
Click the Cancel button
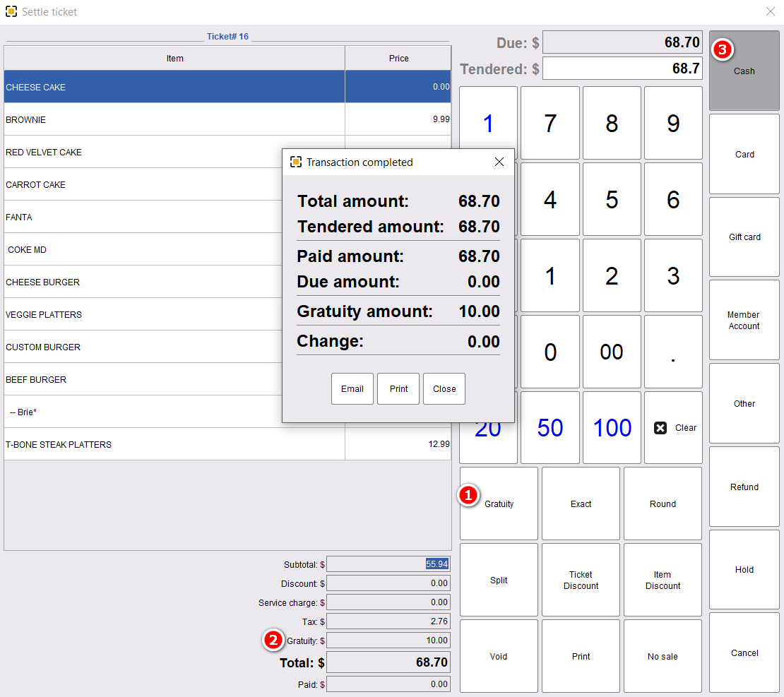pos(744,653)
